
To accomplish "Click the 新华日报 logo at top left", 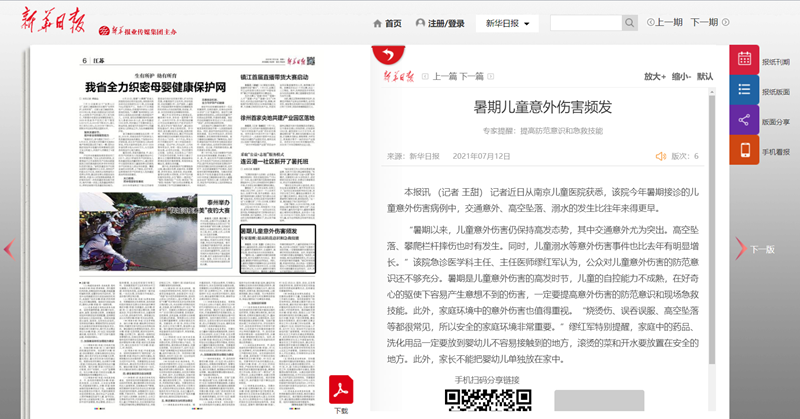I will tap(53, 21).
